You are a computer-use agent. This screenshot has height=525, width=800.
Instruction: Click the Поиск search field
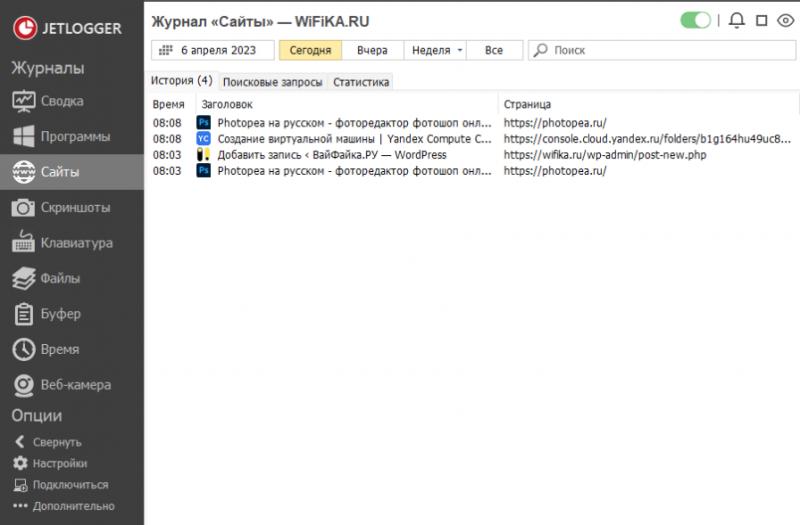coord(660,50)
